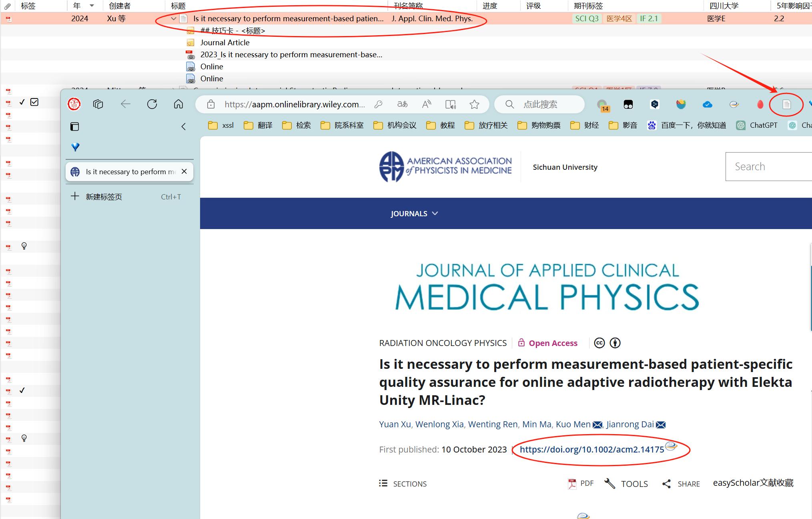Viewport: 812px width, 519px height.
Task: Click author Yuan Xu link
Action: [x=395, y=424]
